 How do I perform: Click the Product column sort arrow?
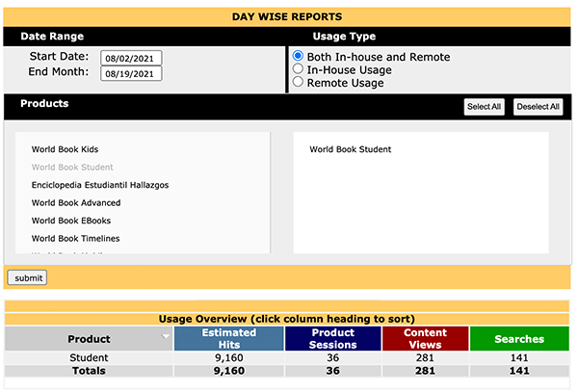[x=166, y=336]
